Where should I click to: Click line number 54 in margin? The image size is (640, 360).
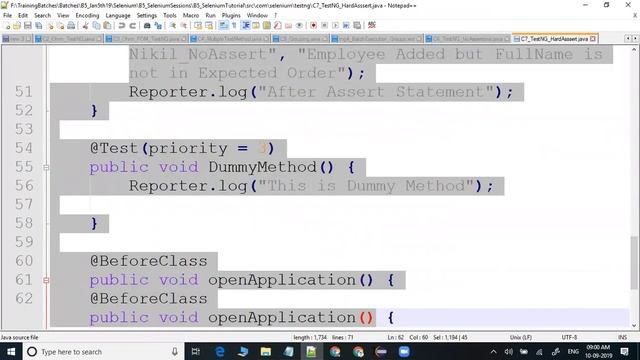coord(24,148)
